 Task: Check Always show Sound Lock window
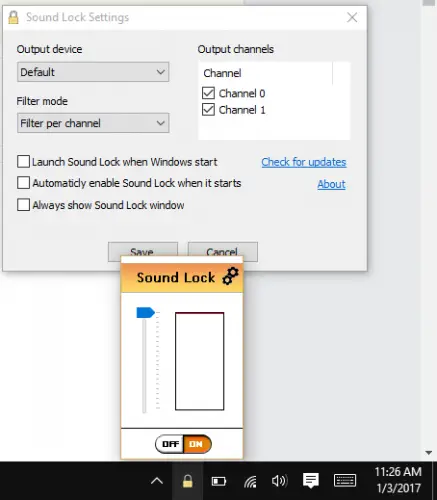coord(23,205)
